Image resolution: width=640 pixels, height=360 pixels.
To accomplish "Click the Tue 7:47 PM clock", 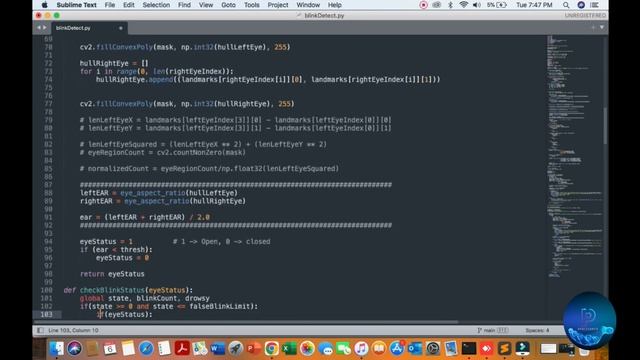I will (534, 5).
